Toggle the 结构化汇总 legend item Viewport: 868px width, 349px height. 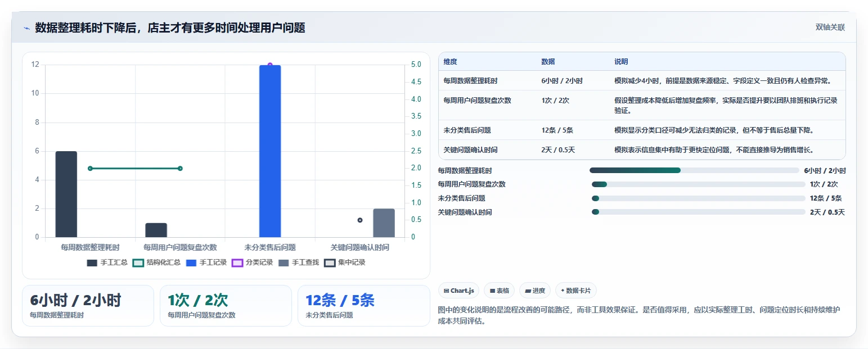pos(156,262)
